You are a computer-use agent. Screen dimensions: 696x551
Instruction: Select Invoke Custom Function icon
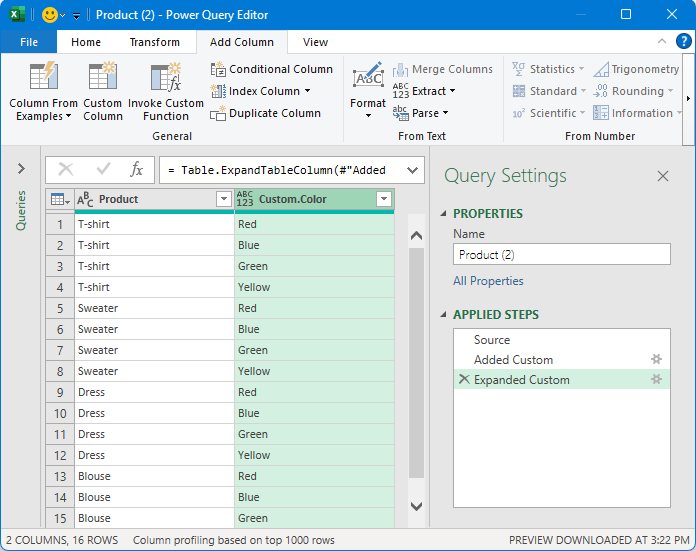[165, 78]
